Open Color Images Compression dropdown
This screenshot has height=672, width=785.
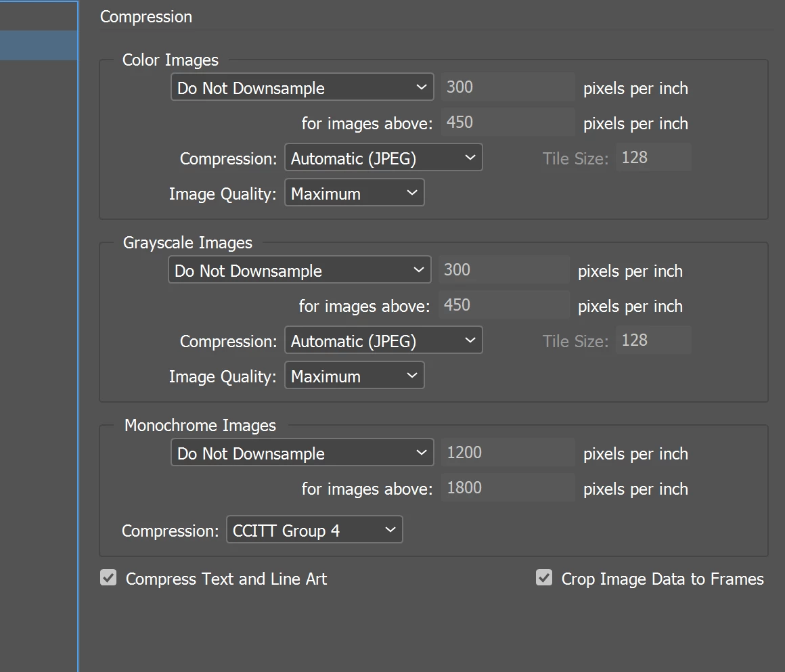[383, 158]
